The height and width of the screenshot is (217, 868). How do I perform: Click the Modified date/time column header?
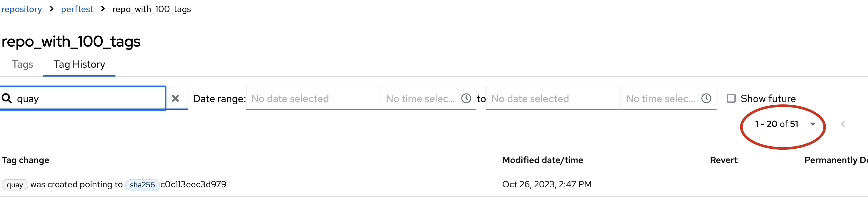click(x=542, y=160)
